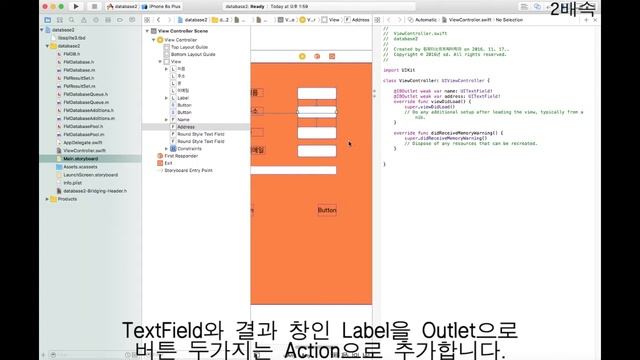Select the top text field on canvas
The image size is (640, 360).
[317, 93]
